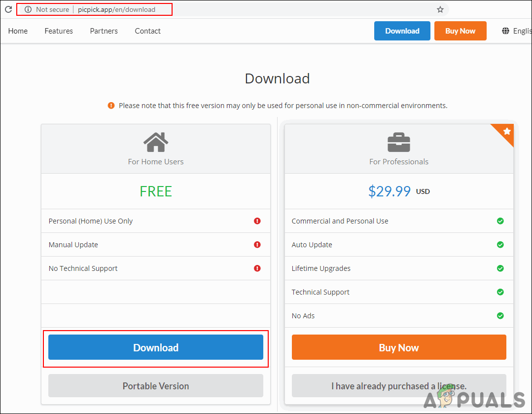Click green check for Commercial and Personal Use
The height and width of the screenshot is (414, 532).
(x=500, y=221)
